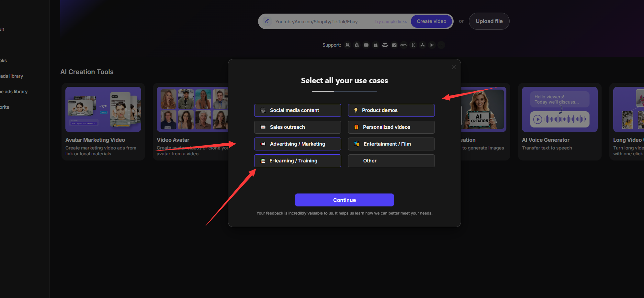Screen dimensions: 644x298
Task: Click the link chain icon in the URL bar
Action: (267, 21)
